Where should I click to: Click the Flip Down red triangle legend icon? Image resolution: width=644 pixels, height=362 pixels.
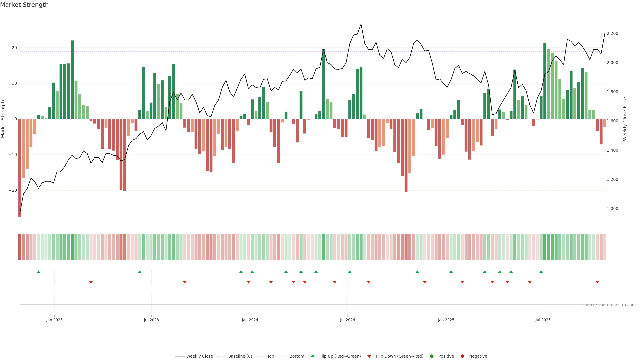coord(369,356)
